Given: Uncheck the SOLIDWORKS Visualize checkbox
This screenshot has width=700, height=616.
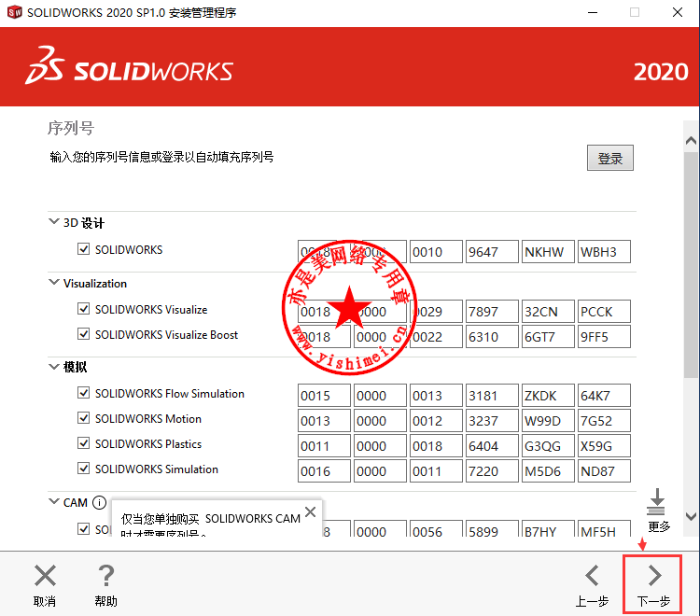Looking at the screenshot, I should [x=84, y=309].
